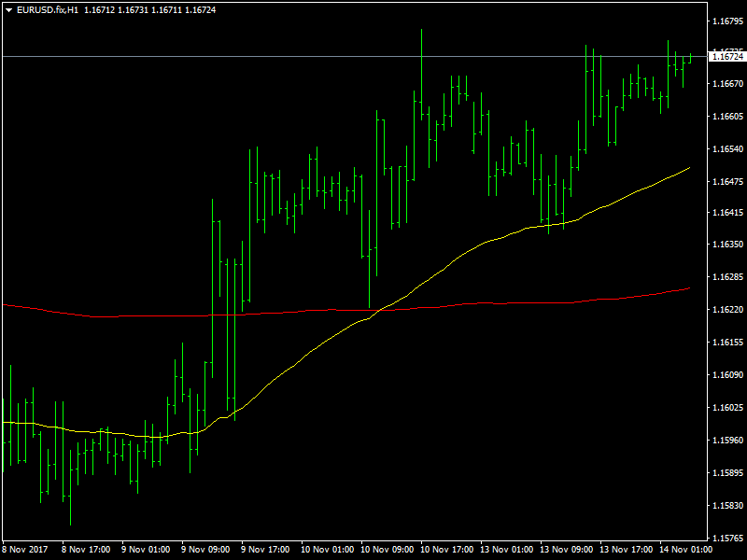
Task: Click the 1.16220 price scale label
Action: tap(727, 310)
